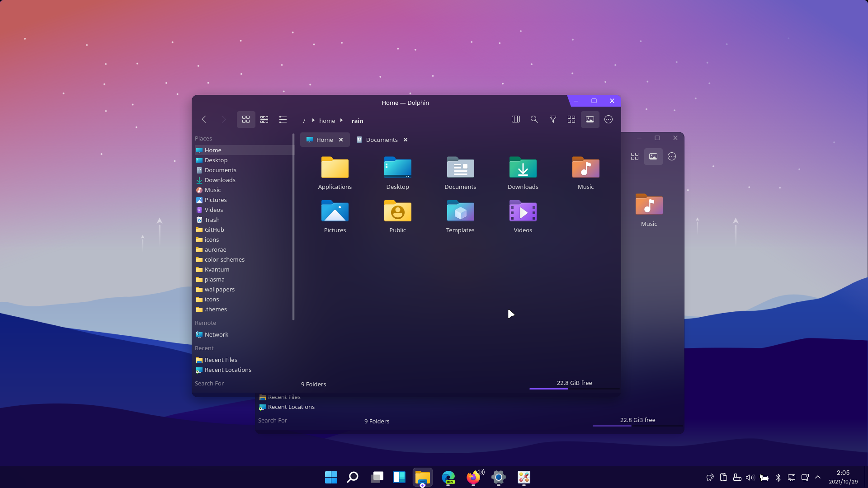Switch to Compact view mode

[x=264, y=119]
